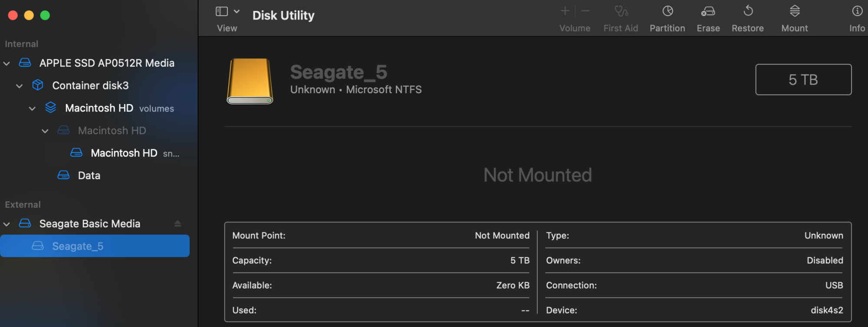The width and height of the screenshot is (868, 327).
Task: Select the Data volume in sidebar
Action: (x=89, y=176)
